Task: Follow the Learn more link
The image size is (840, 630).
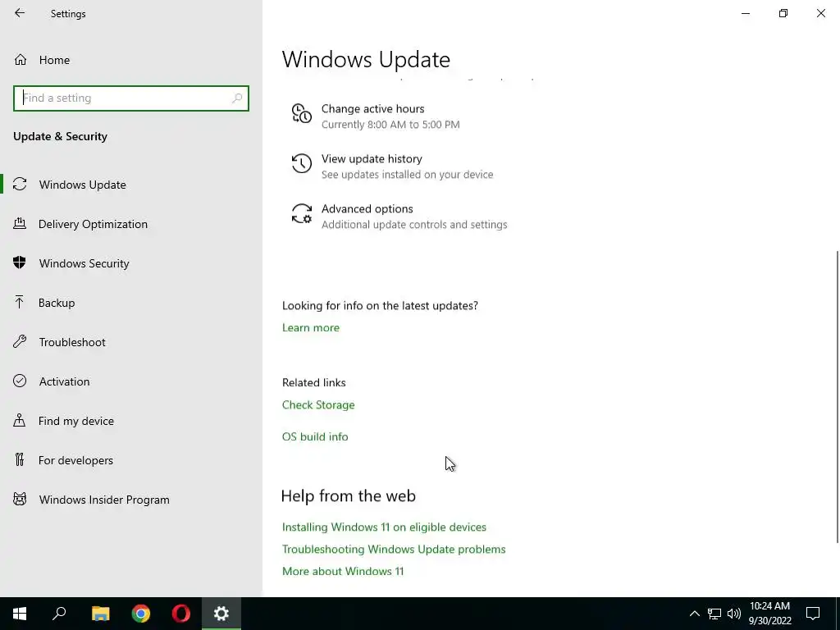Action: tap(311, 328)
